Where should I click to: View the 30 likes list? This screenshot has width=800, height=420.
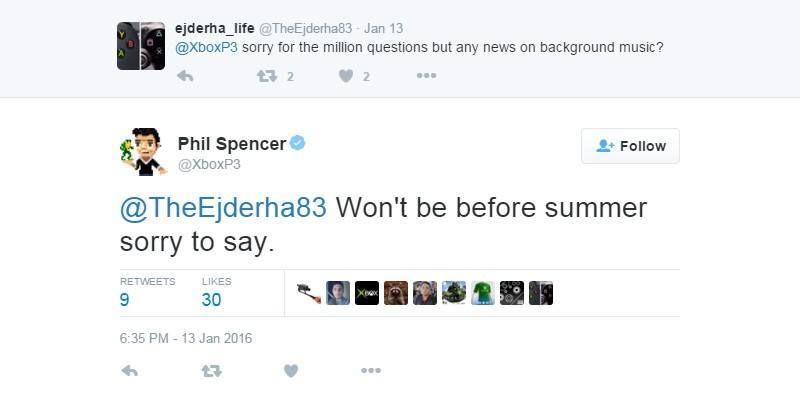[x=211, y=299]
